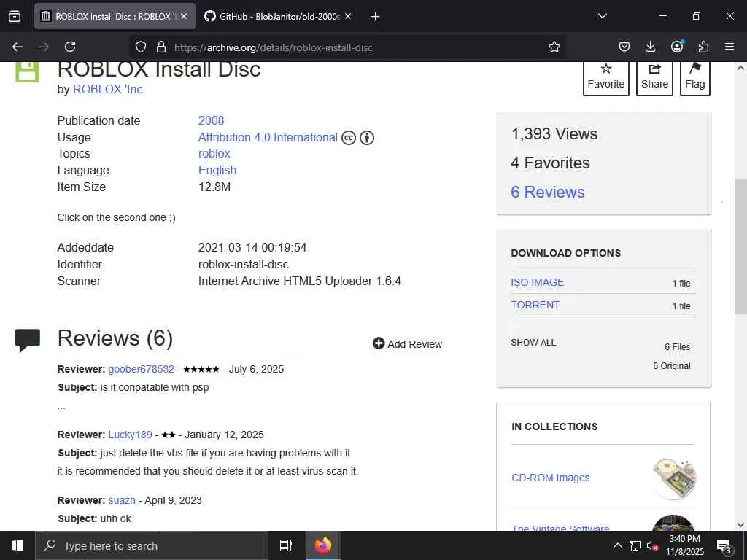
Task: Show hidden system tray icons
Action: (617, 545)
